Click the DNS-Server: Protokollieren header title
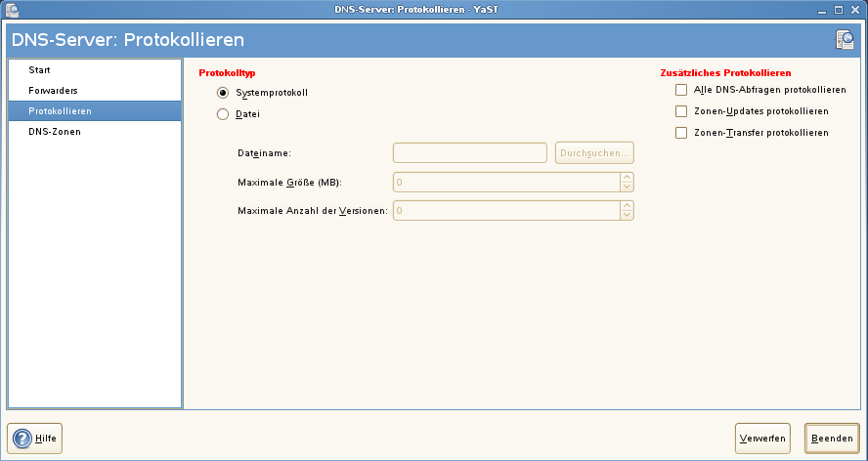The height and width of the screenshot is (461, 868). pos(128,40)
